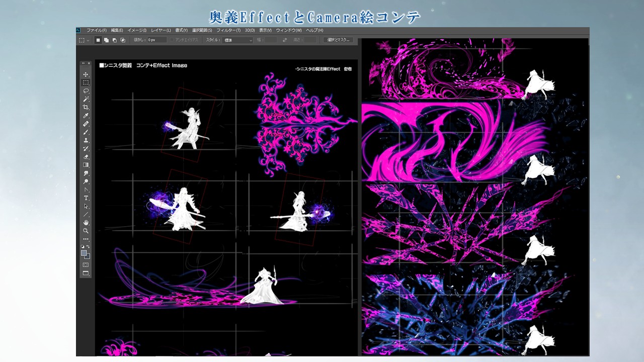Open the ウィンドウ menu

(289, 30)
